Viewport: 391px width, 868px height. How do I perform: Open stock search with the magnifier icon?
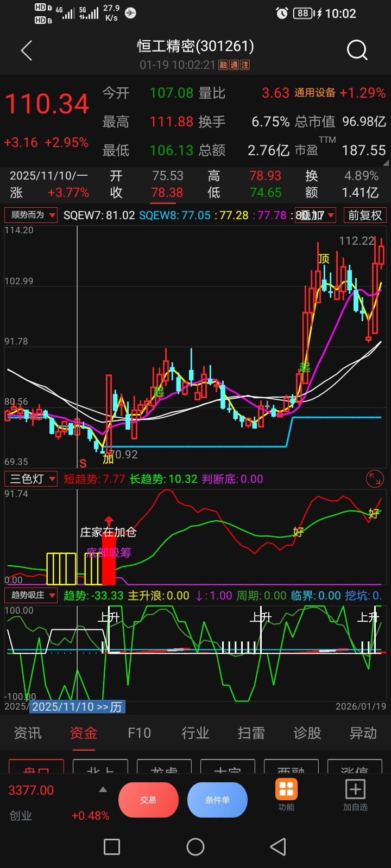(x=357, y=50)
